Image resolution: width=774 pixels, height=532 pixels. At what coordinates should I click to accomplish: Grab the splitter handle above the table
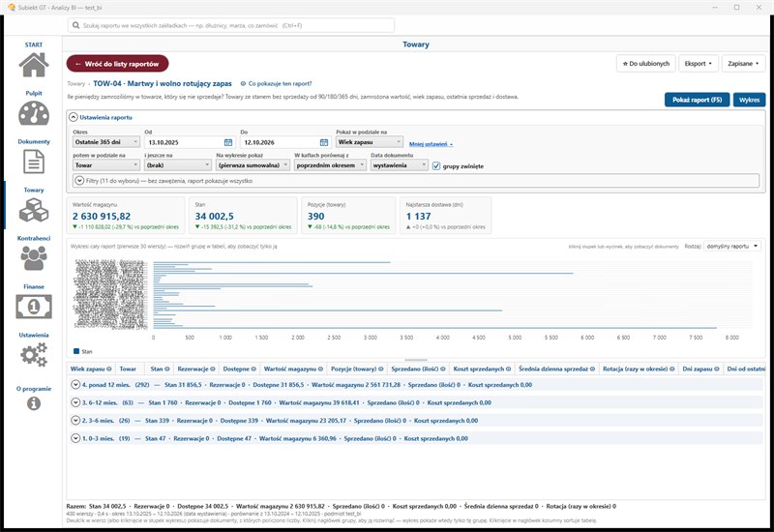pos(416,360)
